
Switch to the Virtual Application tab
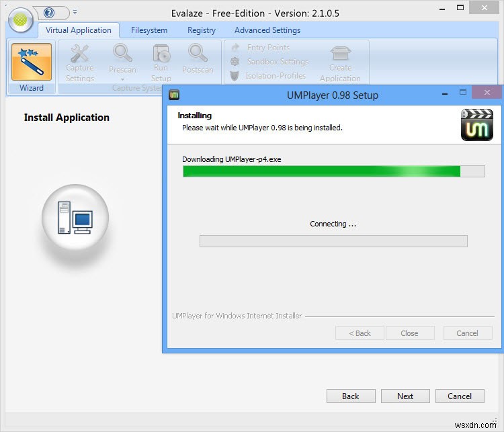[79, 30]
